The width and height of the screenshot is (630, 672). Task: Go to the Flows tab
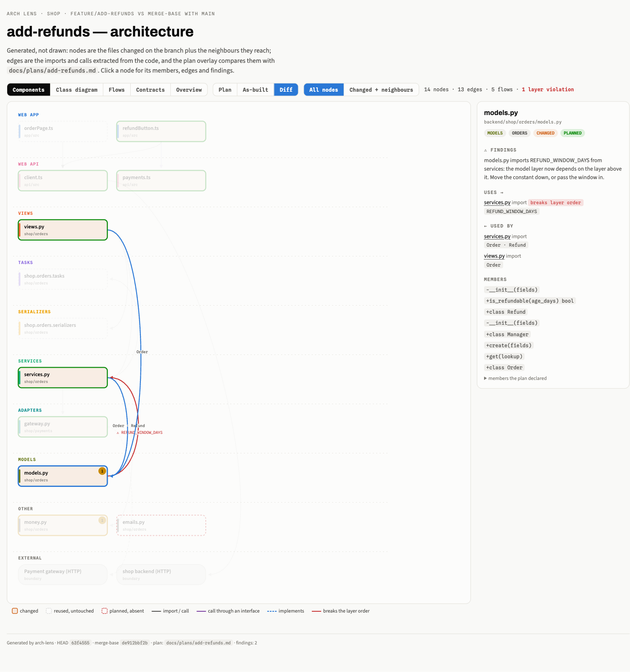coord(117,90)
